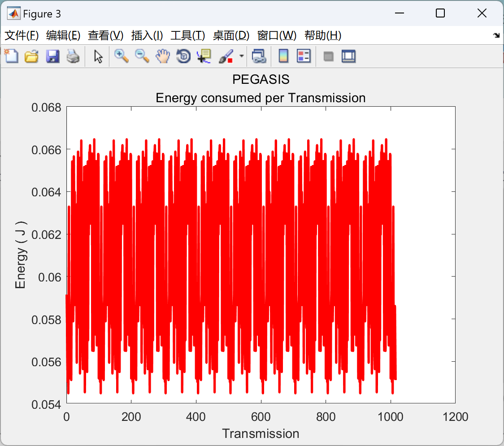Open the 窗口(W) menu
This screenshot has width=504, height=446.
click(277, 35)
